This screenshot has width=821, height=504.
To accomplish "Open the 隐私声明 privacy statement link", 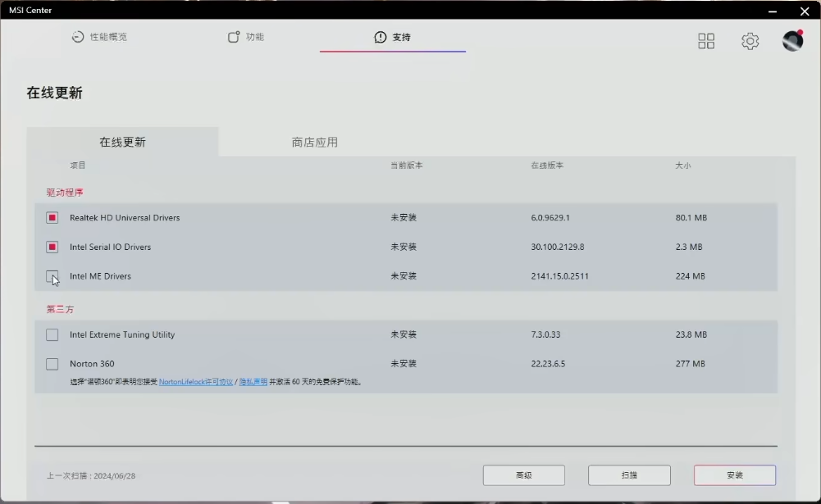I will (x=253, y=382).
